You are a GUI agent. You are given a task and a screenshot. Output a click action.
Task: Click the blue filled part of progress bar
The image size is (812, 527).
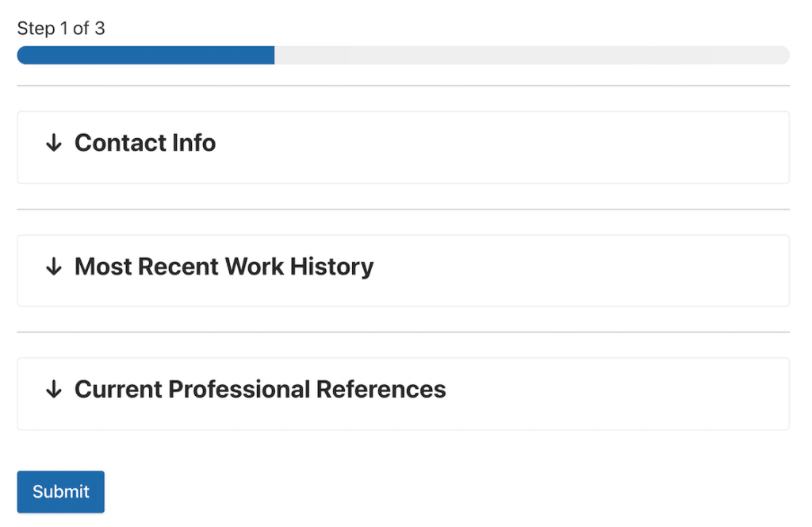click(x=146, y=55)
